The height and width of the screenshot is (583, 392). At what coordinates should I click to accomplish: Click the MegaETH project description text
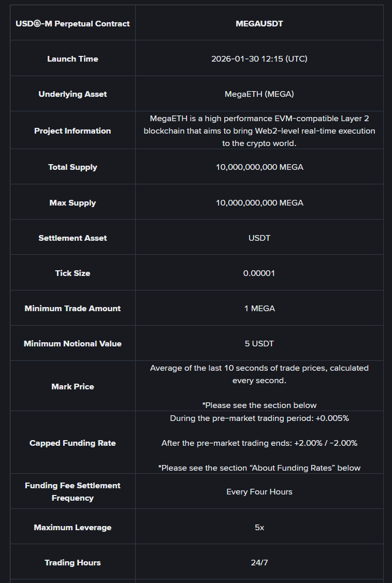tap(259, 131)
